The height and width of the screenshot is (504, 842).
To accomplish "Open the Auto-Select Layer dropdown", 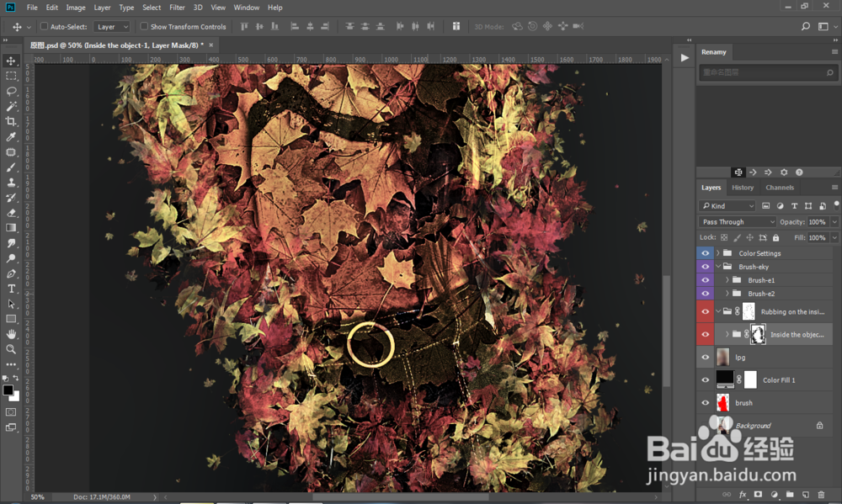I will pos(112,26).
